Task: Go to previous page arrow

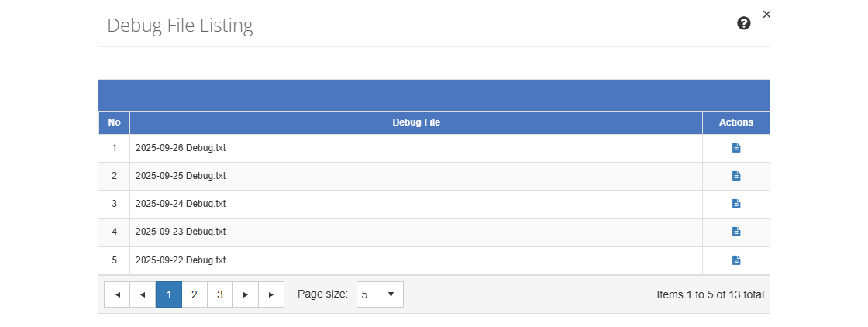Action: point(143,294)
